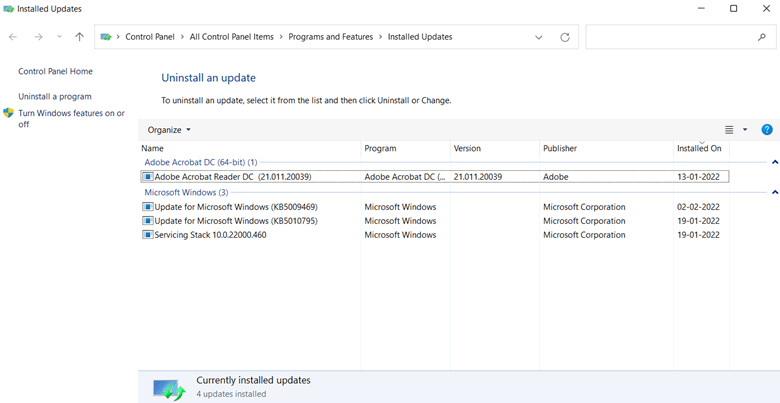The image size is (780, 403).
Task: Click the Back navigation arrow
Action: (x=13, y=37)
